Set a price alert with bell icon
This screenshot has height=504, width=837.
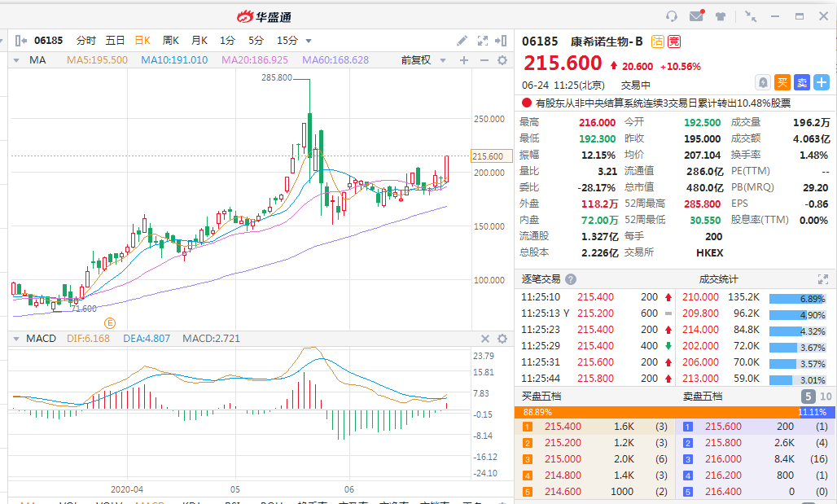coord(763,82)
